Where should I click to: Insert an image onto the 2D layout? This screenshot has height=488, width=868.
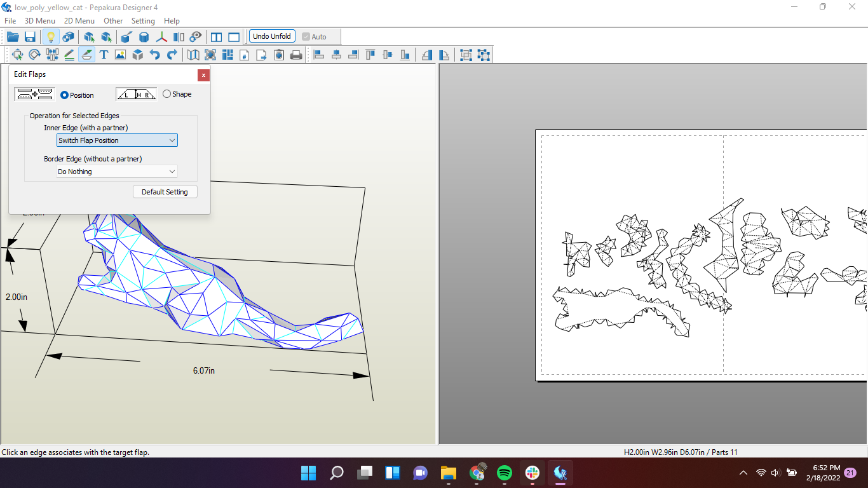(x=120, y=55)
